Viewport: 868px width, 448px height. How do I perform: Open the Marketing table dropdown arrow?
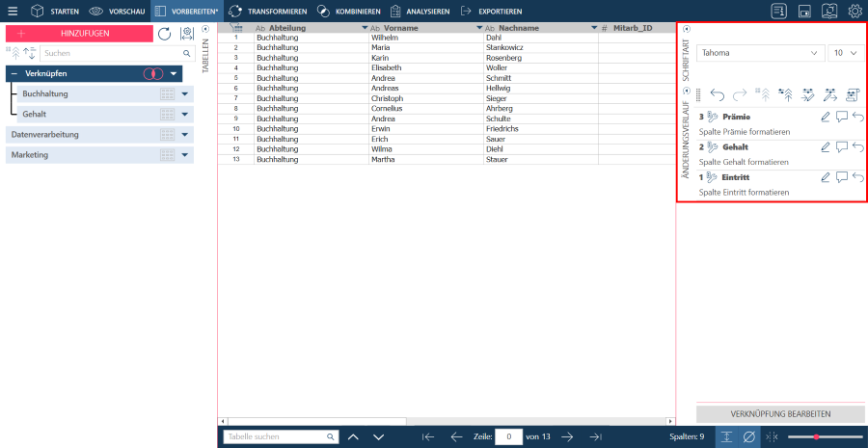pos(185,155)
